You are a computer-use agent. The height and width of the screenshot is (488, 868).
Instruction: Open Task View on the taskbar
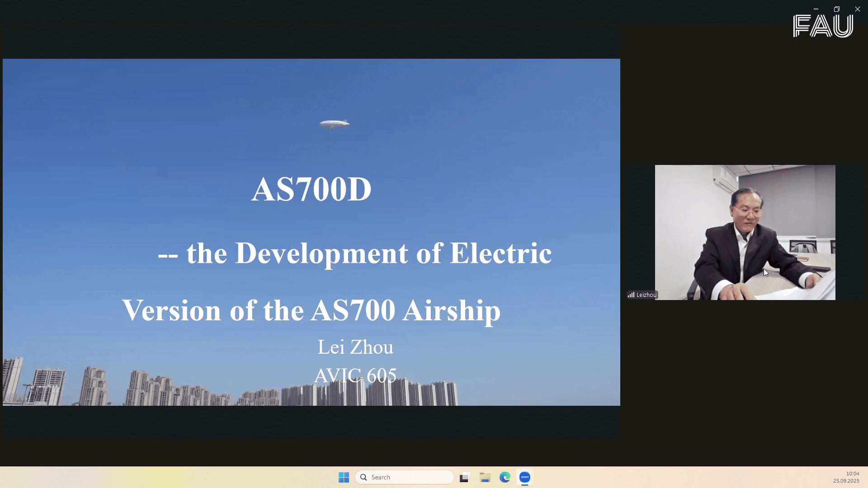464,477
